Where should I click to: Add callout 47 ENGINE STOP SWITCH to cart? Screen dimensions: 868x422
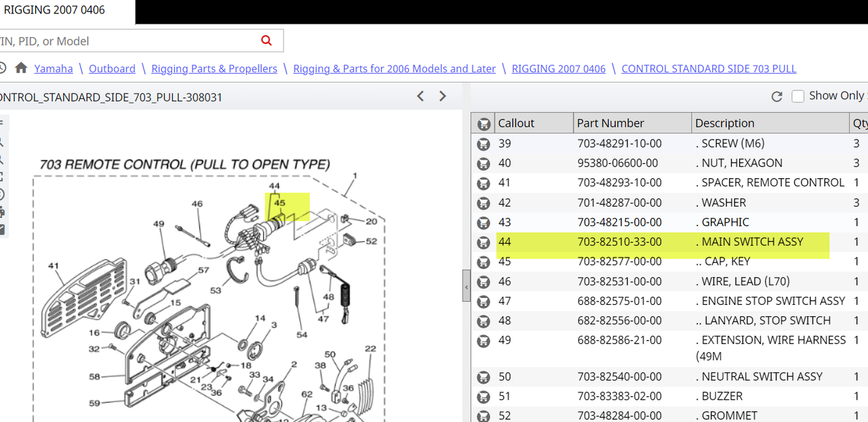pos(484,301)
